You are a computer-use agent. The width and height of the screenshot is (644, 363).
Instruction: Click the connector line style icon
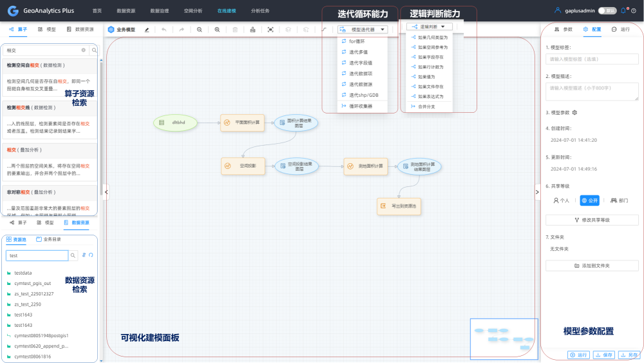click(324, 30)
